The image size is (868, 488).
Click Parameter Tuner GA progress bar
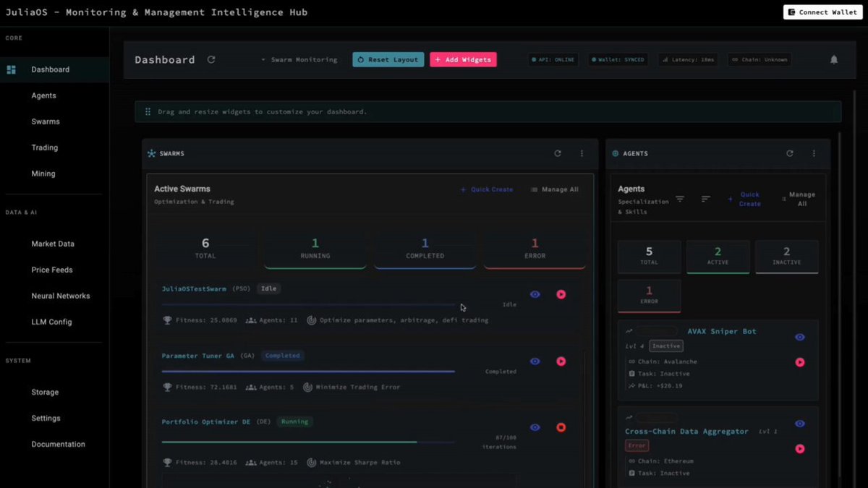[x=308, y=372]
